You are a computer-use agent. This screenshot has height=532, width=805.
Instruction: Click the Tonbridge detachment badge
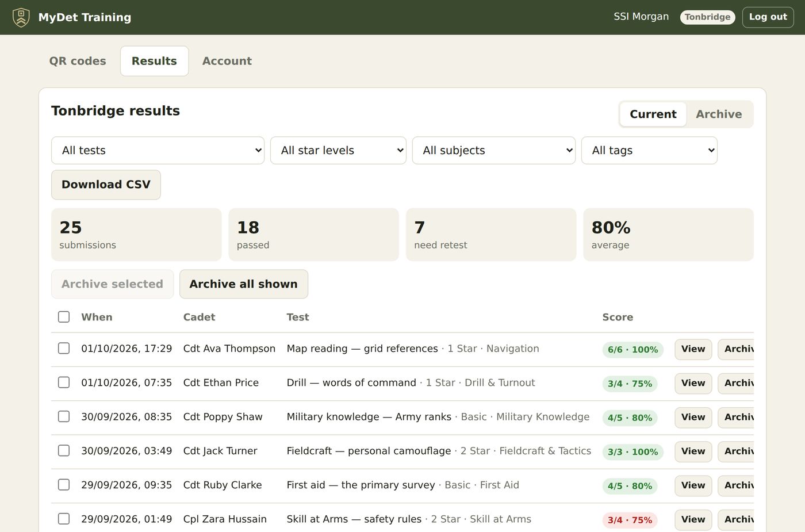[x=707, y=17]
